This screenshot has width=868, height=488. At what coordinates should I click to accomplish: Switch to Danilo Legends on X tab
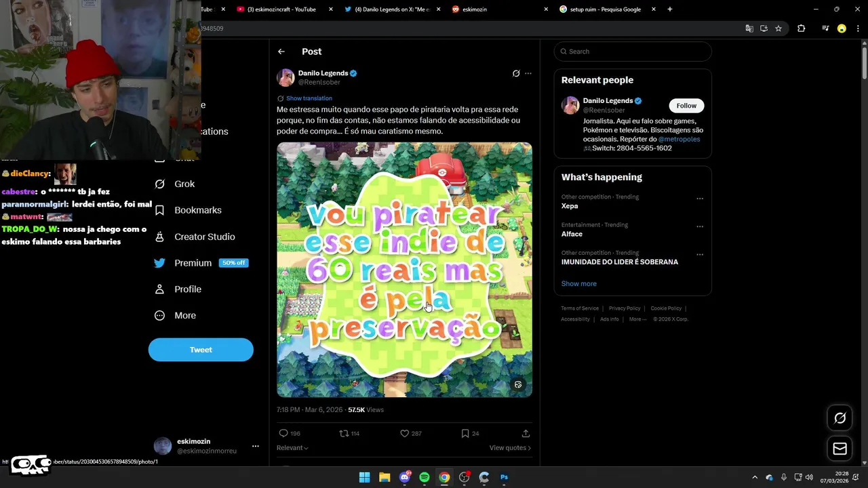pyautogui.click(x=392, y=9)
